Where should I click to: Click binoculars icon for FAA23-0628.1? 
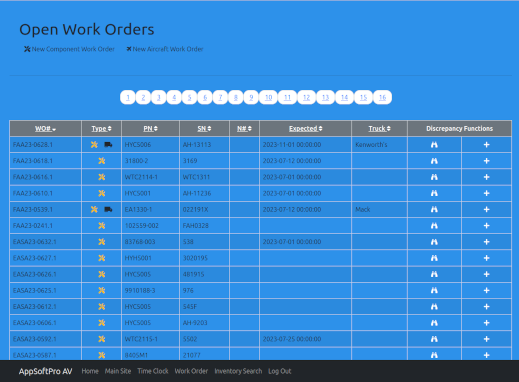(434, 145)
